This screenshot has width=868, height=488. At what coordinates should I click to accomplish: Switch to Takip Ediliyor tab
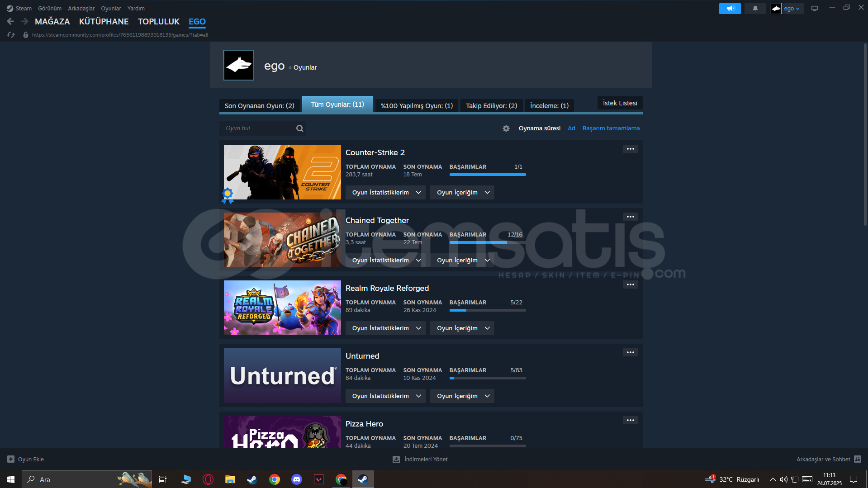pos(492,106)
